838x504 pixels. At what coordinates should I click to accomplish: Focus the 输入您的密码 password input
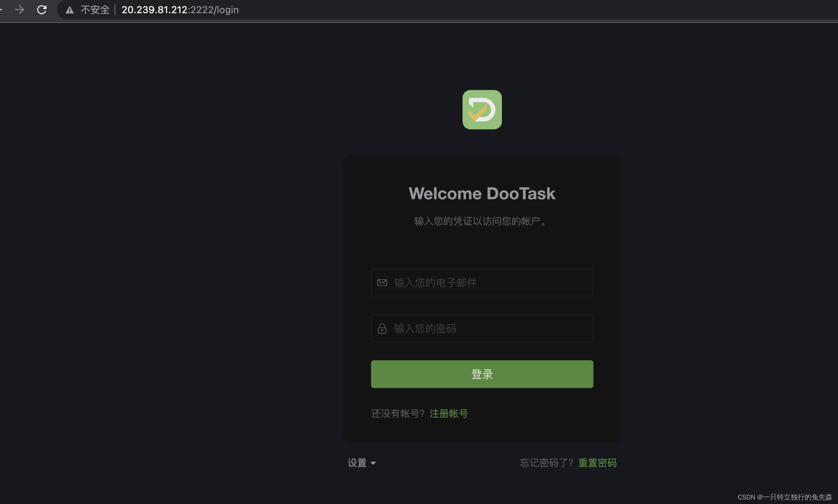pos(490,328)
